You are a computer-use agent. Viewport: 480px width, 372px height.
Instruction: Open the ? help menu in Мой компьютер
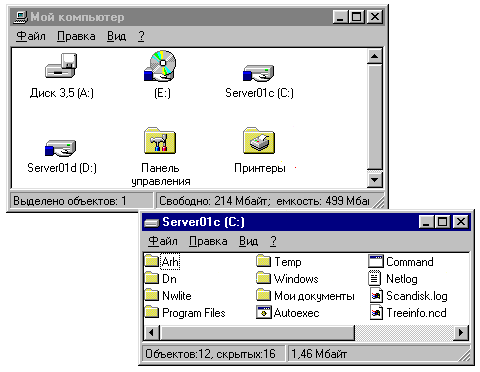[x=141, y=36]
